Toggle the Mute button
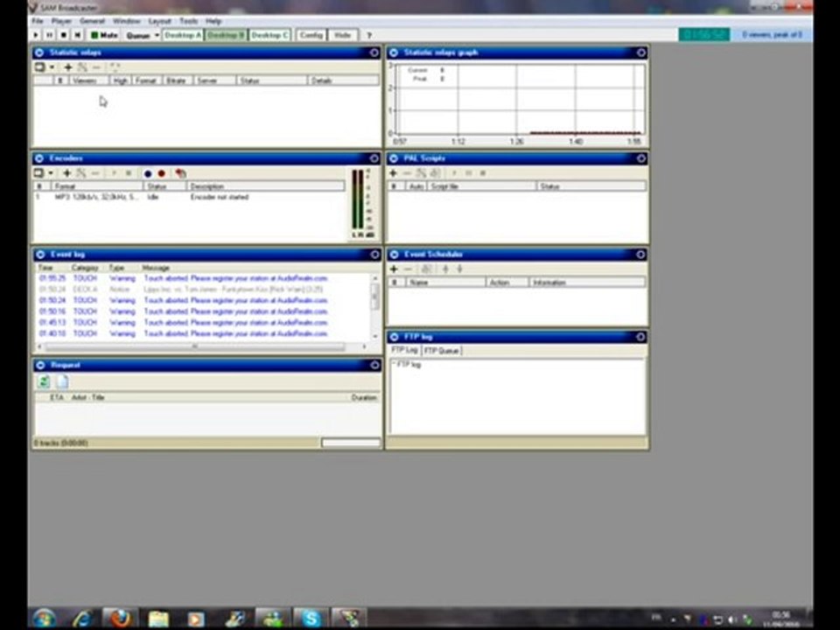Viewport: 840px width, 630px height. tap(104, 35)
